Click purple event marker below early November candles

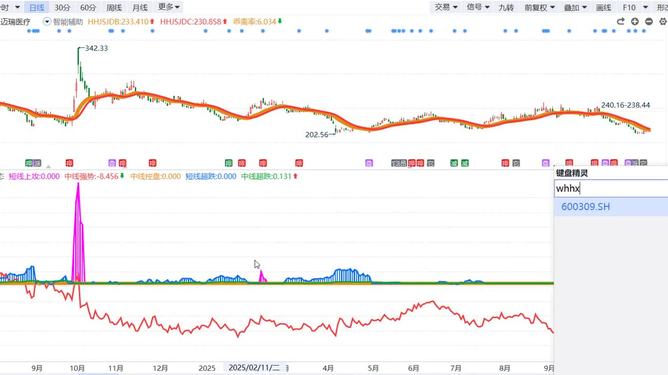(112, 163)
